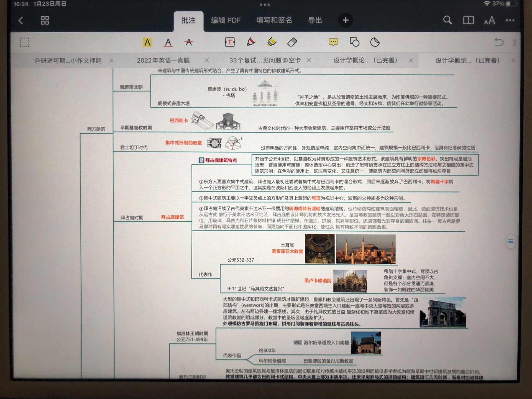The width and height of the screenshot is (532, 399).
Task: Switch to the 编辑 PDF tab
Action: [226, 20]
